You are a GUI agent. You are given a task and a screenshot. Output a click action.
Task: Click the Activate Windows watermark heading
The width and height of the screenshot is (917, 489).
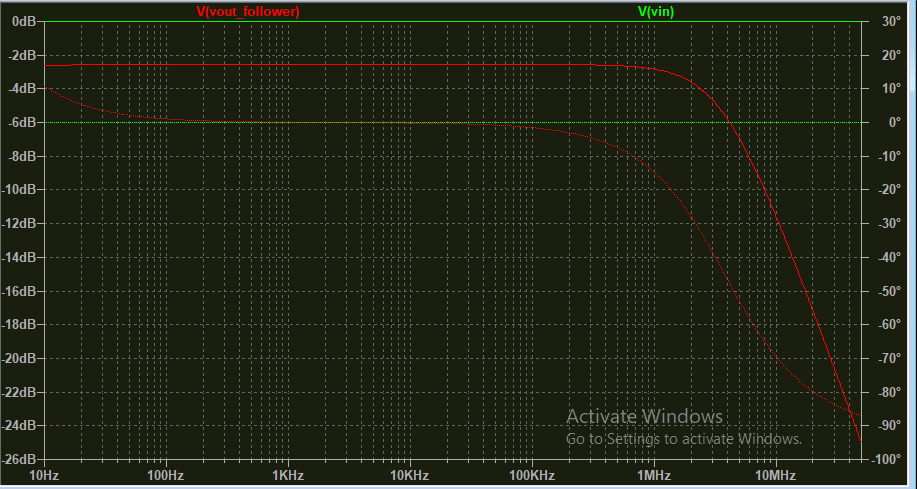click(643, 416)
